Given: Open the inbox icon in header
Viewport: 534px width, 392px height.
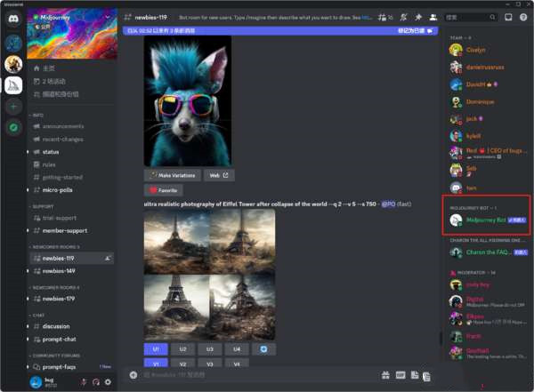Looking at the screenshot, I should [508, 17].
